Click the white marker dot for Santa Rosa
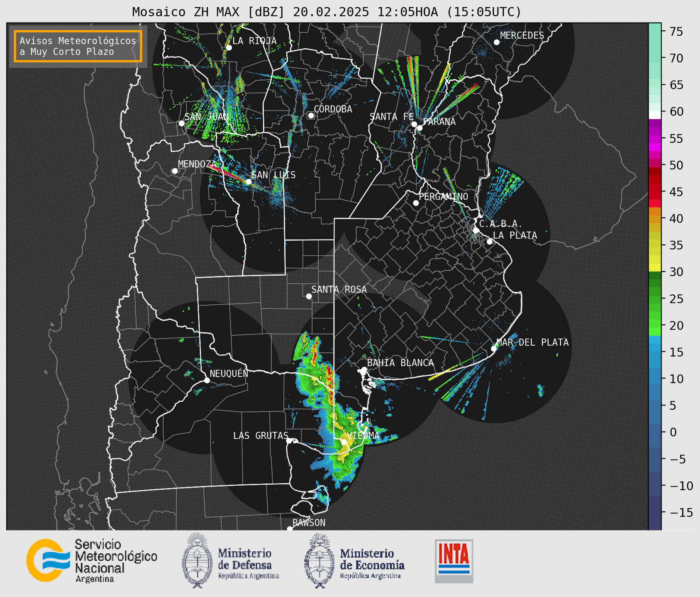Image resolution: width=700 pixels, height=597 pixels. (309, 296)
